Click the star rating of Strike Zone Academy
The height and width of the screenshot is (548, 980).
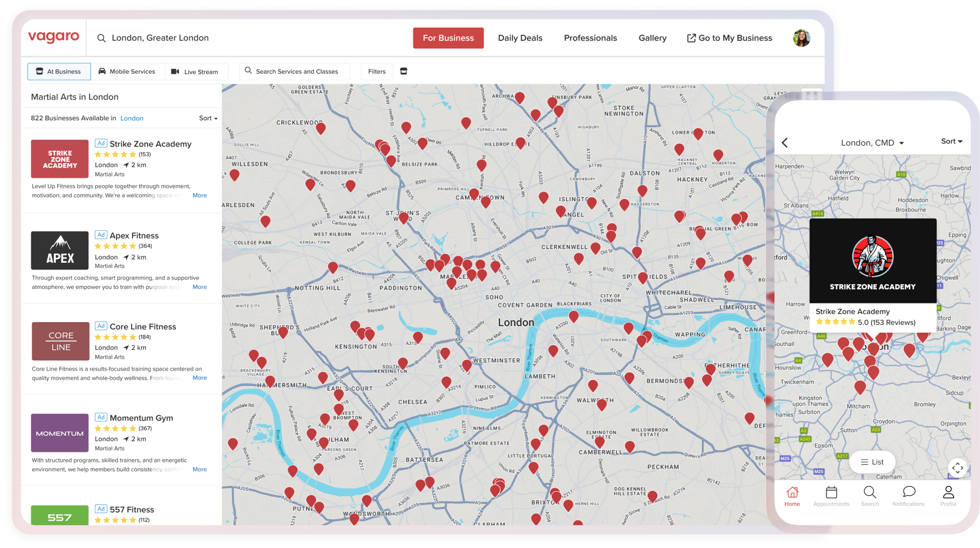point(115,154)
